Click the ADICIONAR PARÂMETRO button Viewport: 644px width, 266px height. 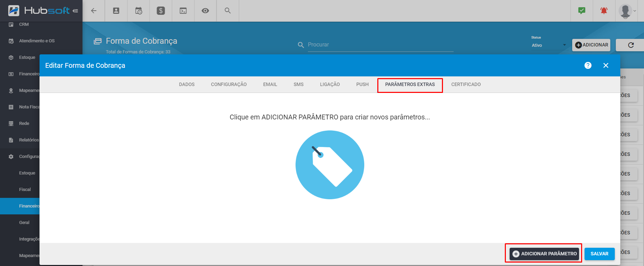[544, 254]
